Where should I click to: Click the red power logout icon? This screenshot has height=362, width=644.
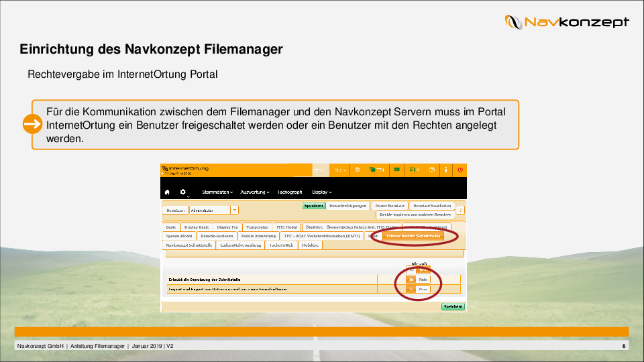pos(460,170)
